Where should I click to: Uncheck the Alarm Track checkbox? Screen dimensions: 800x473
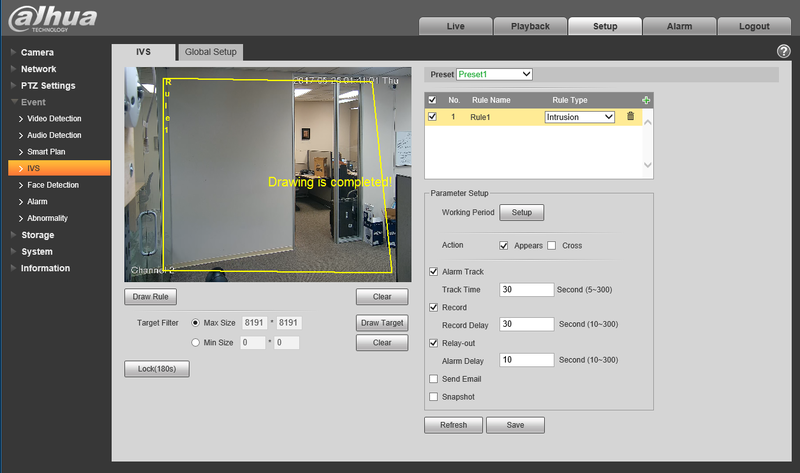[433, 271]
